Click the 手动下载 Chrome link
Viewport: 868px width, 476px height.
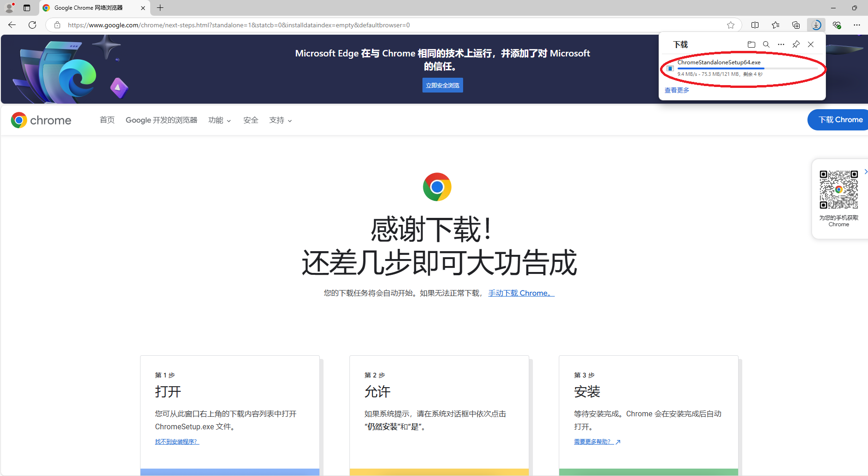click(521, 293)
